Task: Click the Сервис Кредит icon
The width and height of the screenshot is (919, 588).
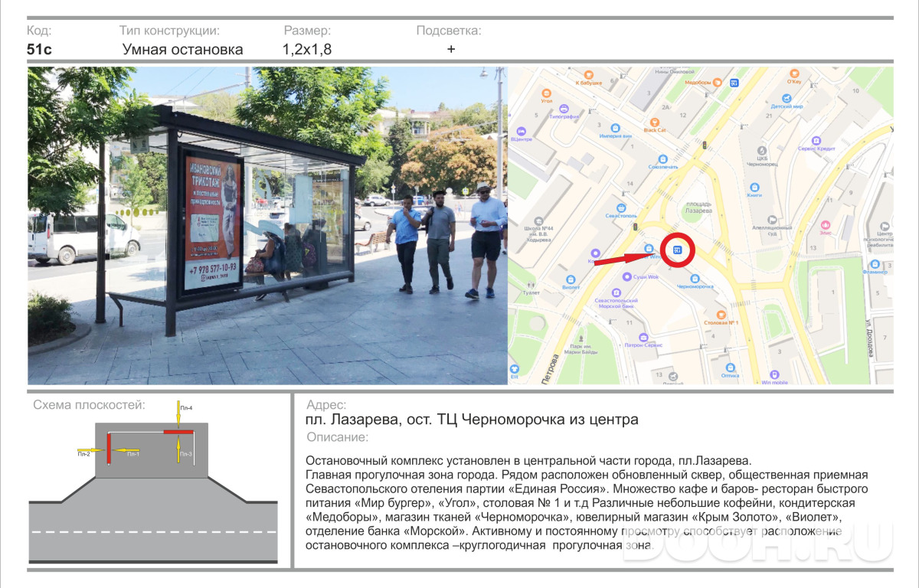Action: coord(816,141)
